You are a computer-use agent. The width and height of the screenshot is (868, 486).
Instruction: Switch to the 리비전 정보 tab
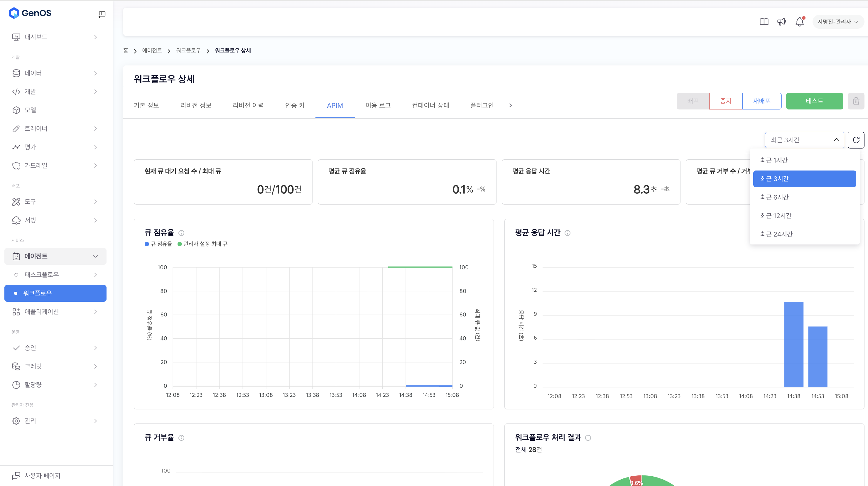pyautogui.click(x=196, y=105)
